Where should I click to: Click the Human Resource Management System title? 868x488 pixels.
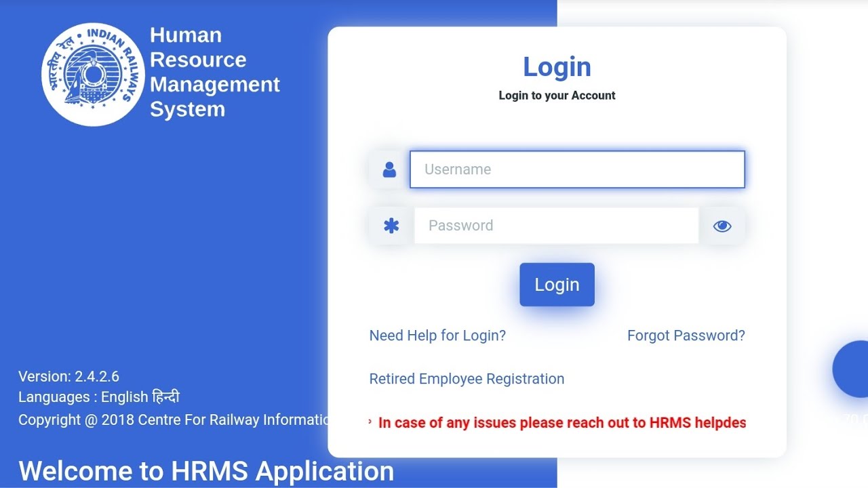[x=214, y=72]
